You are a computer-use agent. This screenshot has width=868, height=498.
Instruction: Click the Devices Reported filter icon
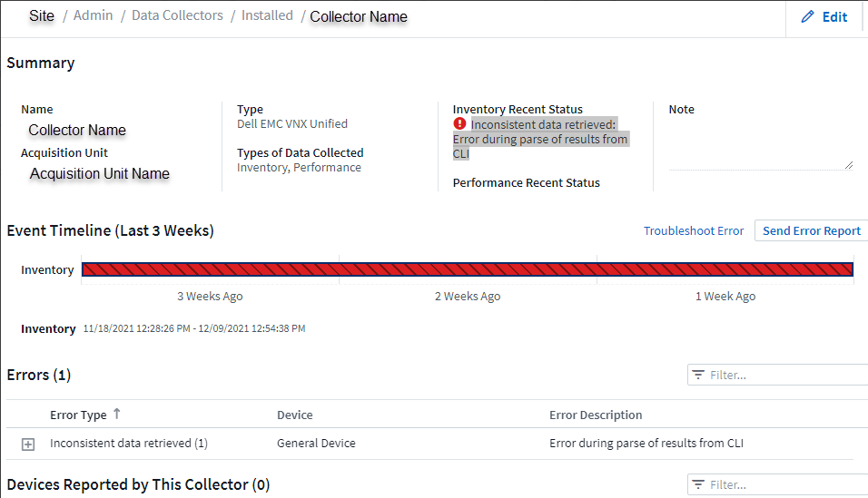(x=698, y=484)
